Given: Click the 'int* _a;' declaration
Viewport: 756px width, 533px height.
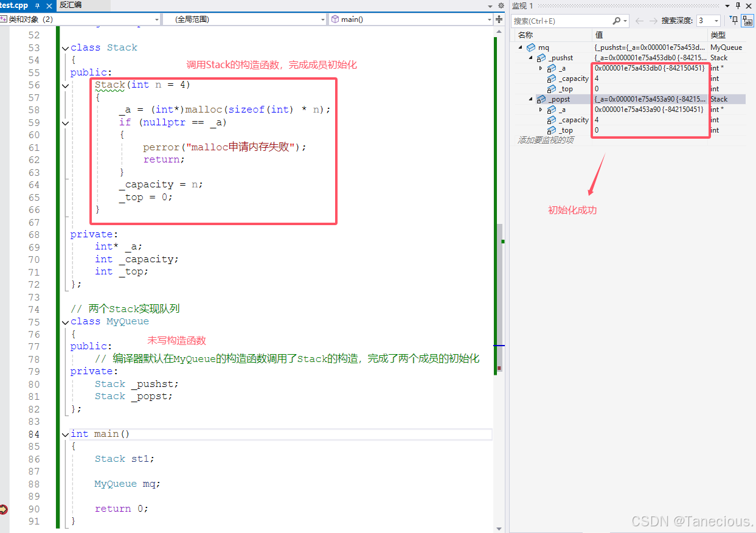Looking at the screenshot, I should [118, 247].
